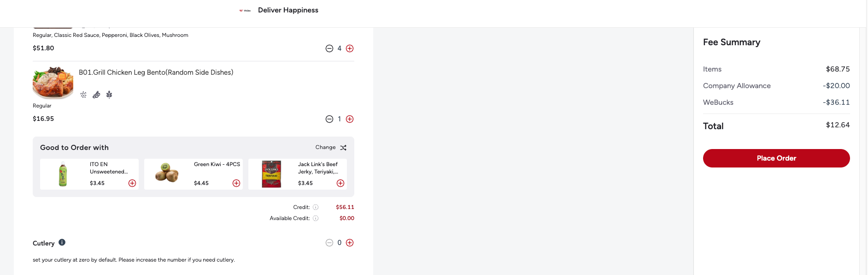Add Jack Link's Beef Jerky to order
Screen dimensions: 868x275
[340, 183]
